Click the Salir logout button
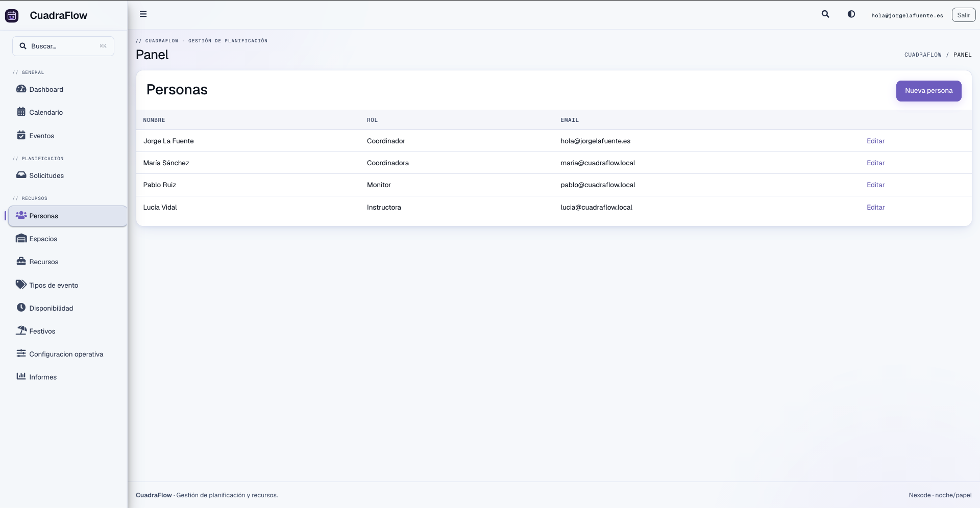This screenshot has width=980, height=508. tap(964, 15)
